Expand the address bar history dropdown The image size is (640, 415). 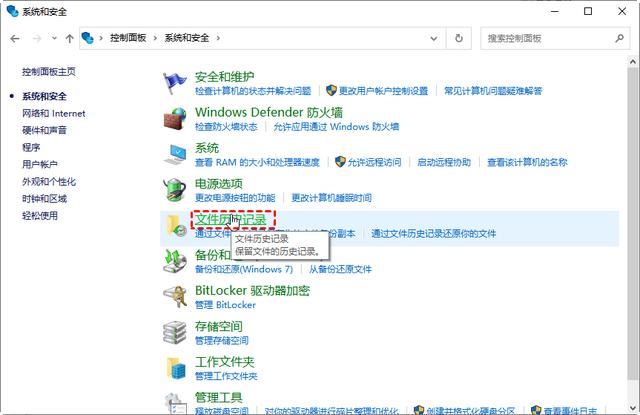click(x=434, y=38)
